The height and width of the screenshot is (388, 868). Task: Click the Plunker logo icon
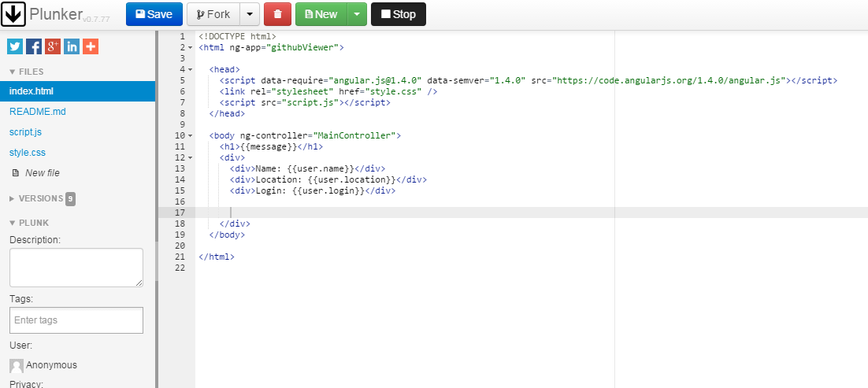click(x=13, y=14)
